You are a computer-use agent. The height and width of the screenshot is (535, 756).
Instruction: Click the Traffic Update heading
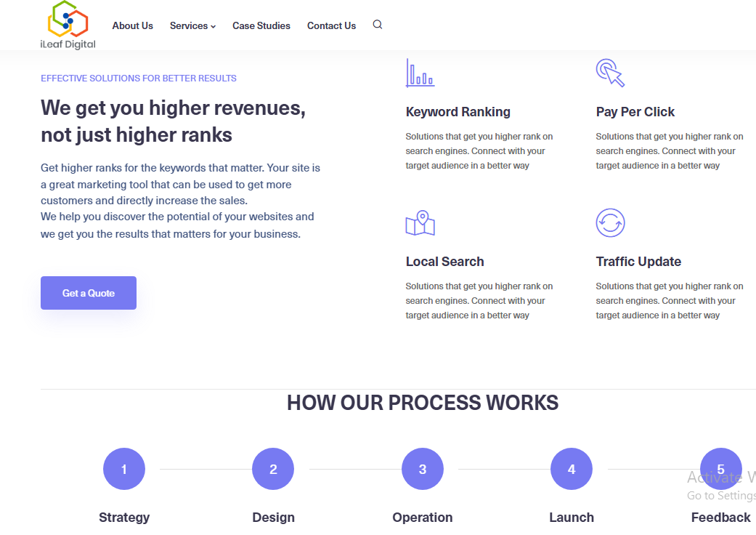click(x=638, y=262)
